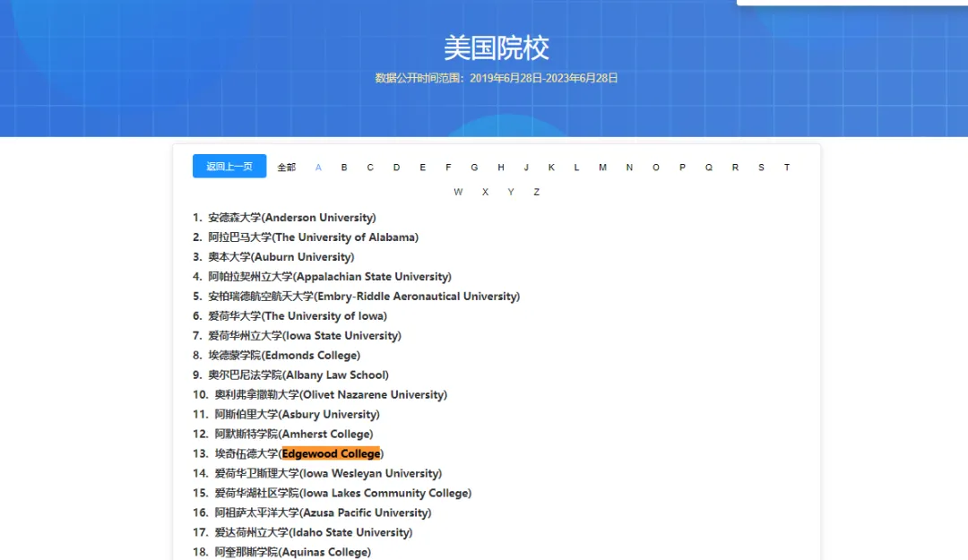The image size is (968, 560).
Task: Filter schools by letter F
Action: (x=448, y=168)
